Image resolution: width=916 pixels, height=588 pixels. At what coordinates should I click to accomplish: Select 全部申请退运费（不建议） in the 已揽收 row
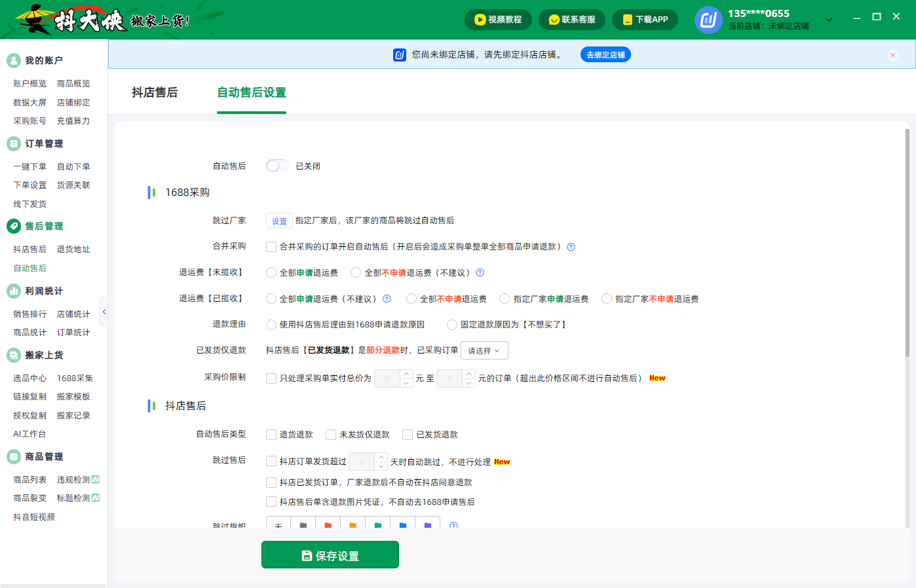tap(271, 299)
